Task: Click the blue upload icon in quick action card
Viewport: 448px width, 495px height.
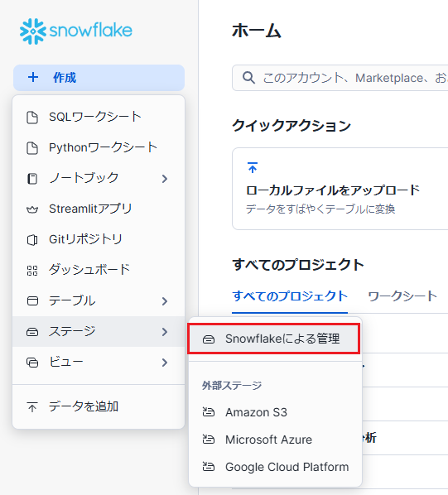Action: (x=253, y=167)
